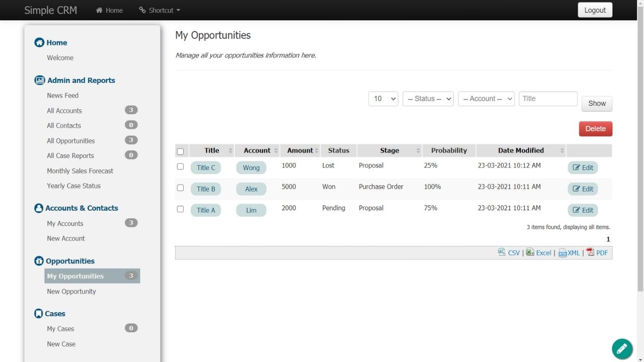Expand the page size dropdown showing 10
The height and width of the screenshot is (362, 644).
383,99
